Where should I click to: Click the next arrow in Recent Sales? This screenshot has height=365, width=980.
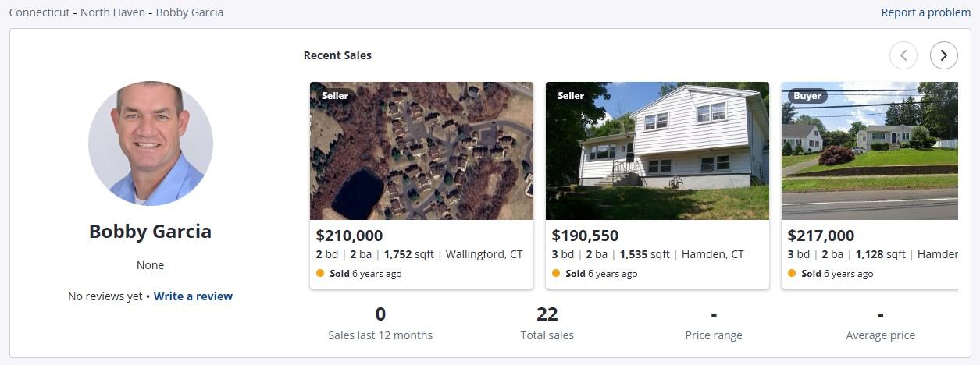pos(943,55)
